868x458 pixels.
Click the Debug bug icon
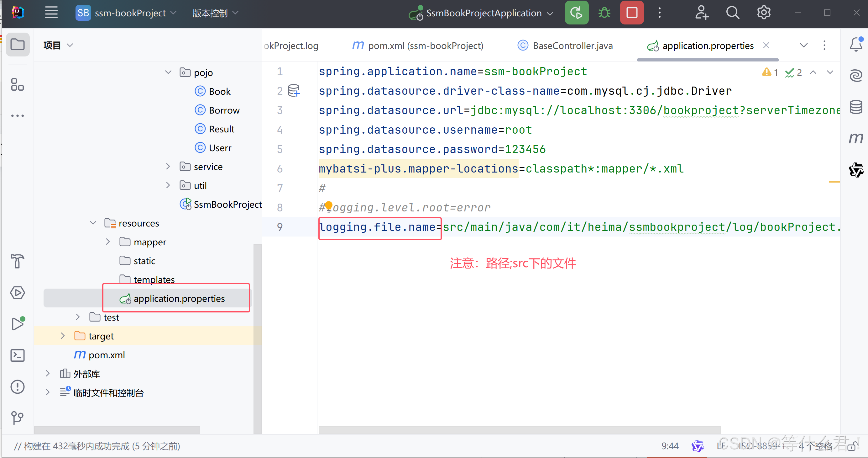click(604, 13)
